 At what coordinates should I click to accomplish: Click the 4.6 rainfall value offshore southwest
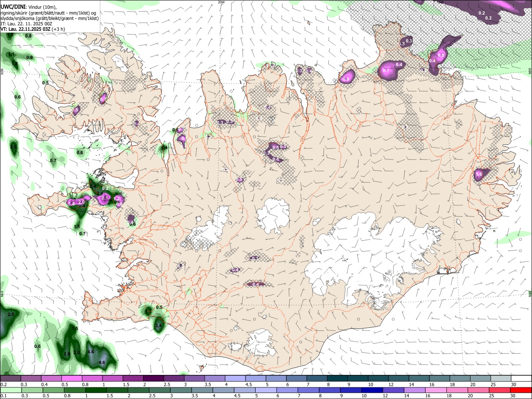tap(102, 363)
